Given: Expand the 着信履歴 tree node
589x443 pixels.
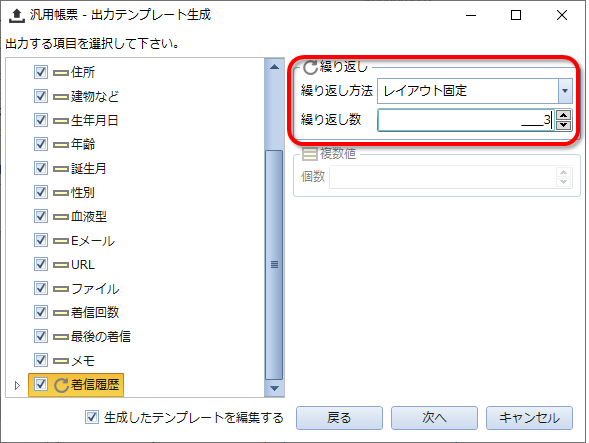Looking at the screenshot, I should tap(17, 385).
